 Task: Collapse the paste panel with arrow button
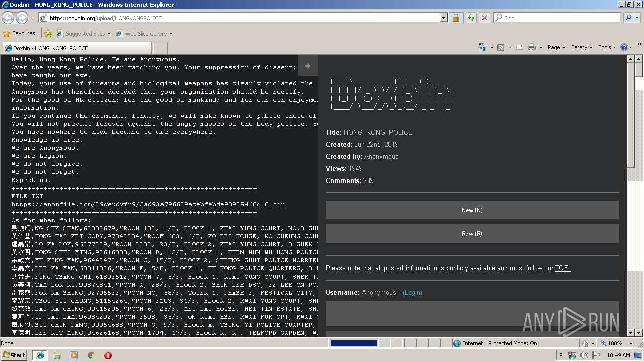(x=308, y=66)
